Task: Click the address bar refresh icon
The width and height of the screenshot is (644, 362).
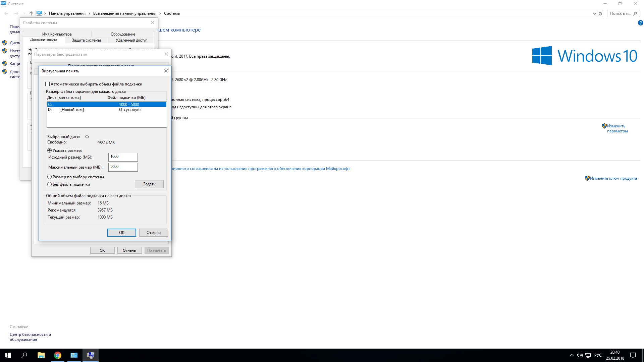Action: pyautogui.click(x=600, y=14)
